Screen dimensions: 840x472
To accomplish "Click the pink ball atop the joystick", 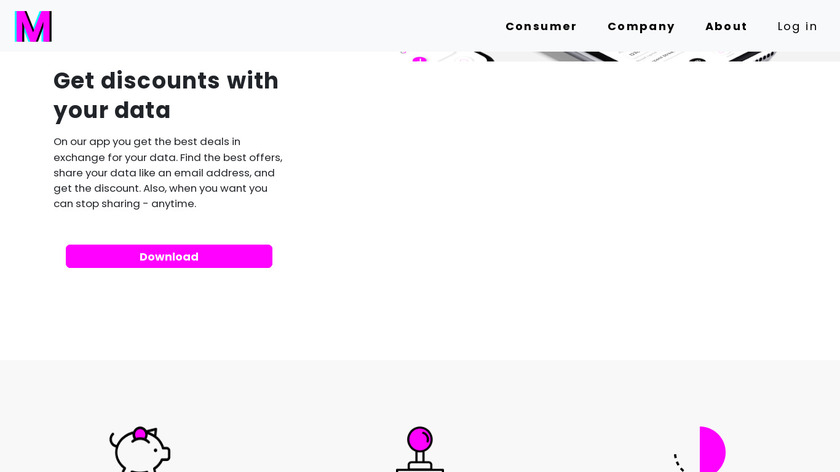I will click(x=420, y=438).
